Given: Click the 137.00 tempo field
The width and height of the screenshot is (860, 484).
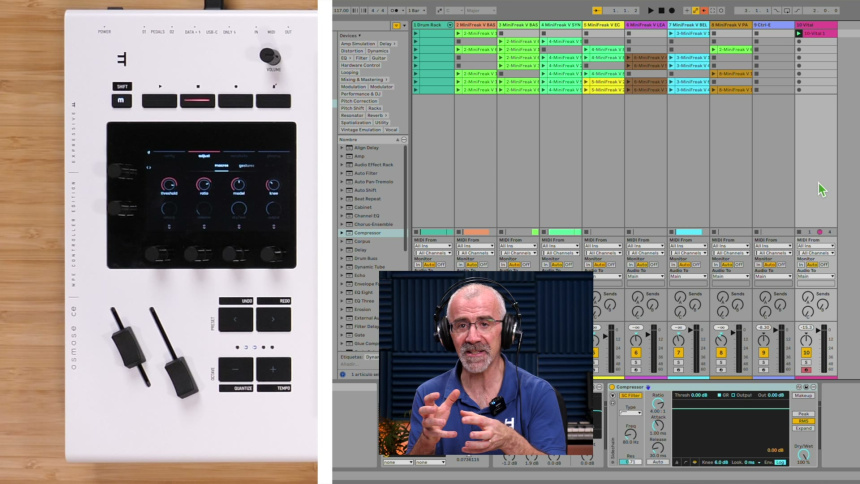Looking at the screenshot, I should point(341,10).
